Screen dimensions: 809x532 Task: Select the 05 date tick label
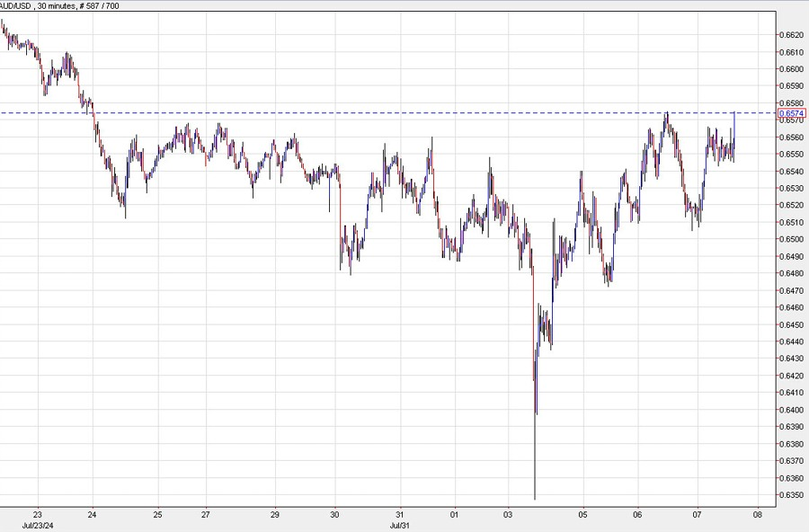tap(583, 514)
